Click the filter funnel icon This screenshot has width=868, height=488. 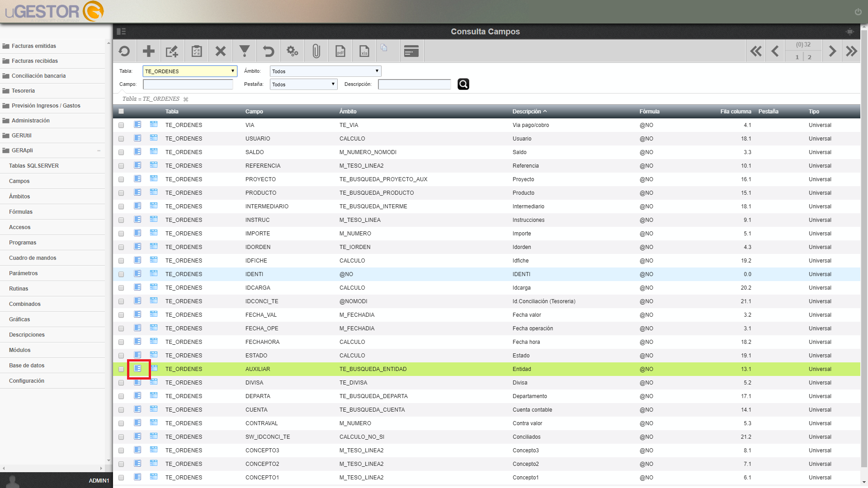click(x=245, y=51)
